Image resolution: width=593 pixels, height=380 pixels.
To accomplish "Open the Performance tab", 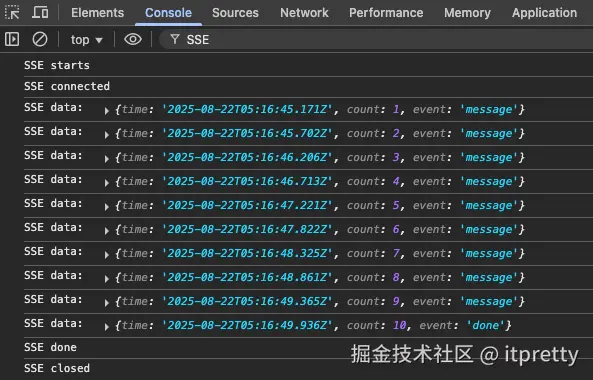I will tap(386, 13).
